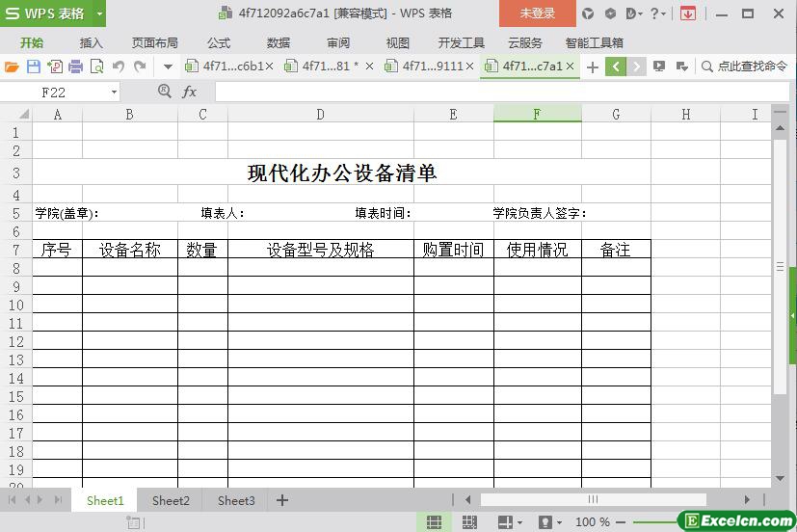Close the active 4f71...c7a1 document tab

pyautogui.click(x=570, y=66)
